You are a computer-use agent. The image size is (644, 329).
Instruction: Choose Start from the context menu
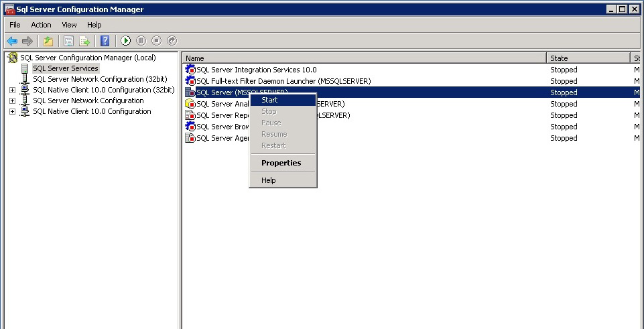click(269, 100)
